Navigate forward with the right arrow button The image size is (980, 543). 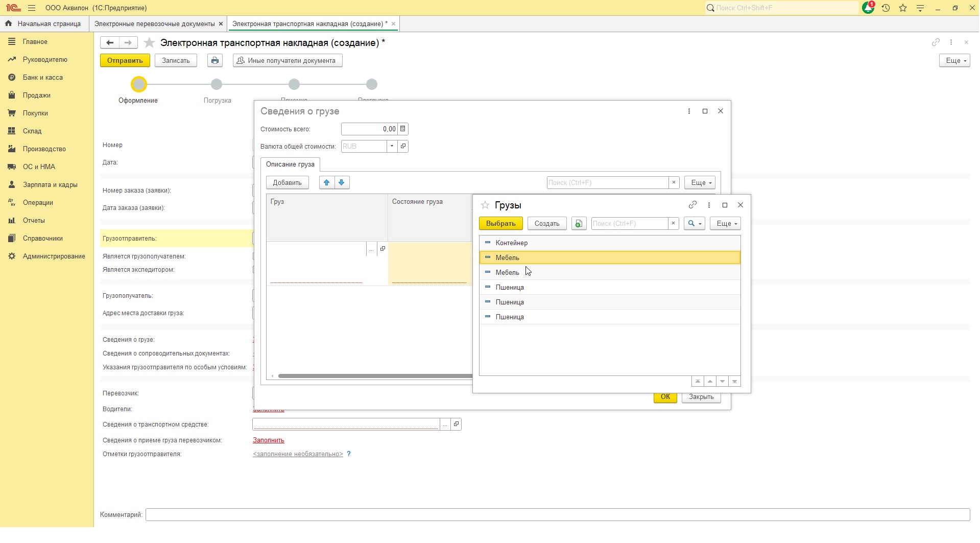pos(128,43)
